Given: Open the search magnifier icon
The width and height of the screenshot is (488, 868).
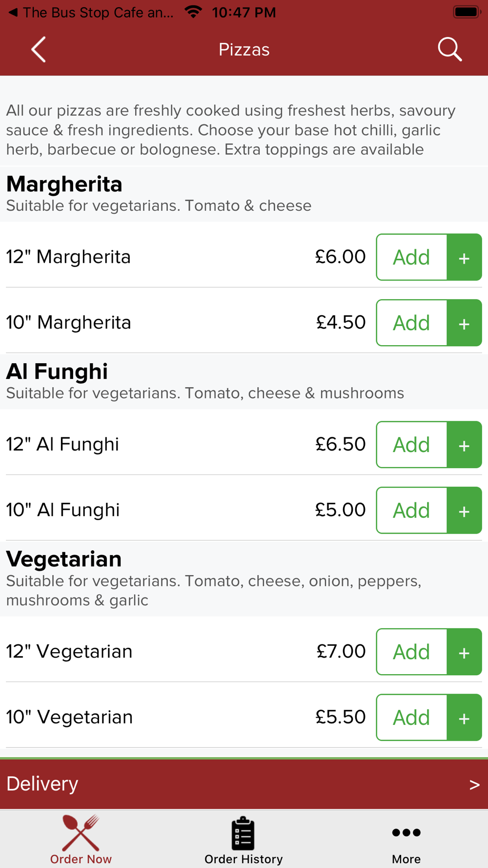Looking at the screenshot, I should [449, 49].
